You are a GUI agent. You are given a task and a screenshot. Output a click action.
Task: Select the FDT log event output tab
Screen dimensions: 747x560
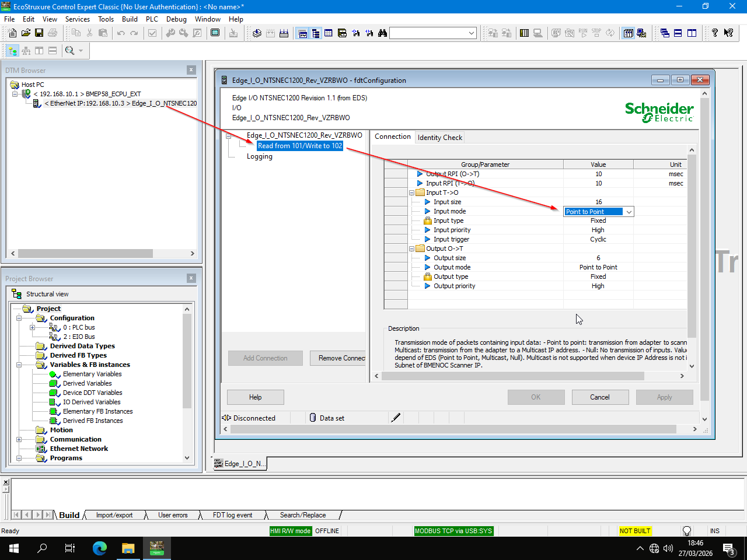click(232, 515)
